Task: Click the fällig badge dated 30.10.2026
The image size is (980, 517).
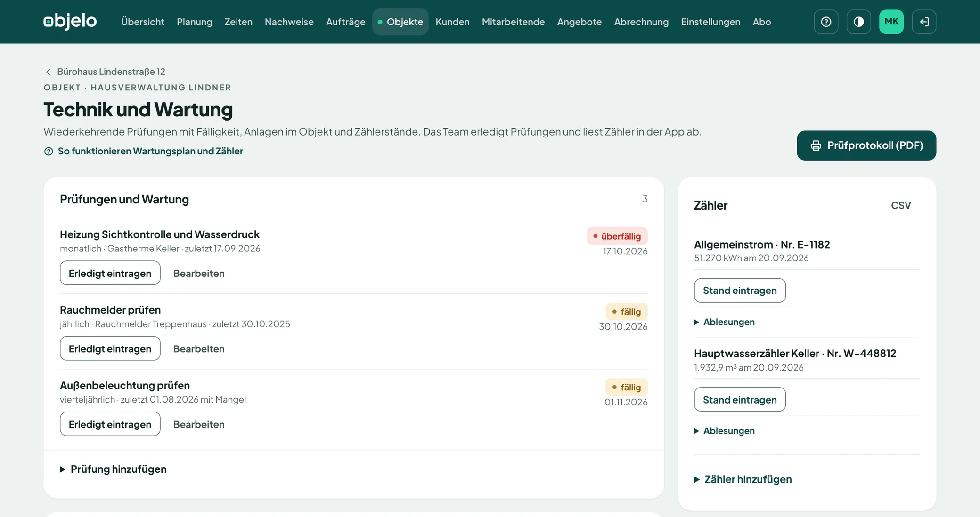Action: pyautogui.click(x=627, y=312)
